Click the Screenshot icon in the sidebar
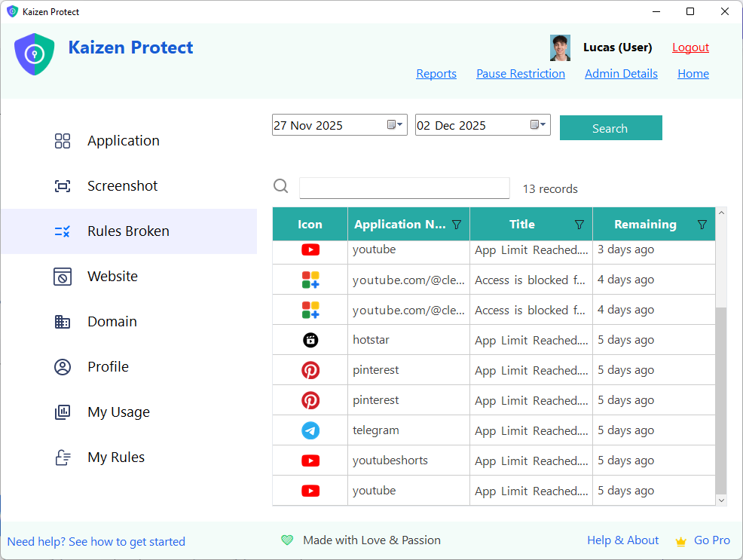The width and height of the screenshot is (743, 560). pyautogui.click(x=63, y=186)
